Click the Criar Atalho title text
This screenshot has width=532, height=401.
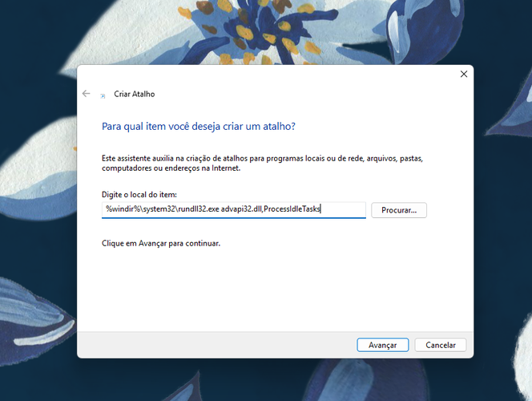[x=135, y=94]
